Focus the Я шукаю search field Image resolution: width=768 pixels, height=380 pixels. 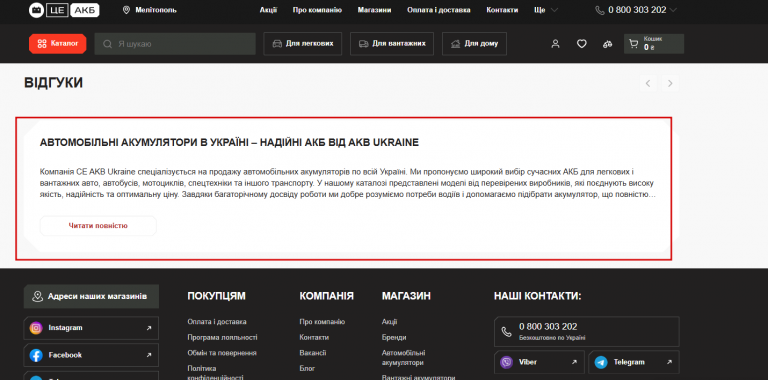click(x=175, y=44)
